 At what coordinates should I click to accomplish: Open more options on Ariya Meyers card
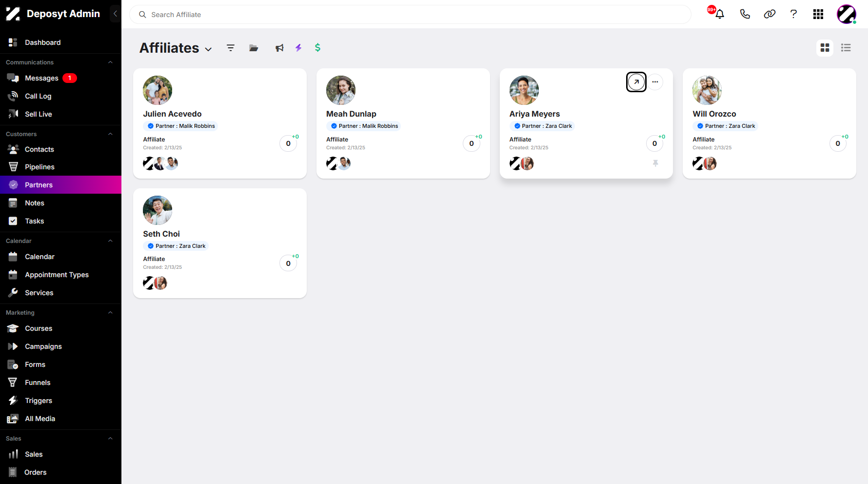[655, 82]
